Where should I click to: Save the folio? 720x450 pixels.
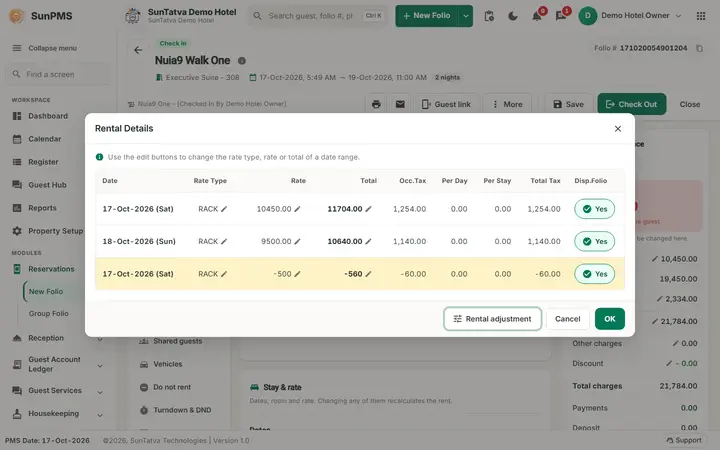(568, 104)
